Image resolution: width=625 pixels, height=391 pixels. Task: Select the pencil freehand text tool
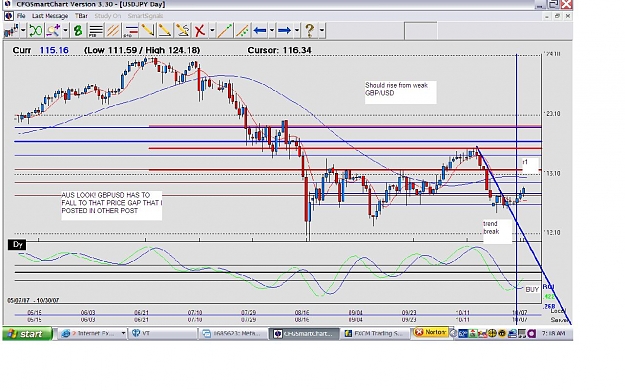(x=183, y=30)
